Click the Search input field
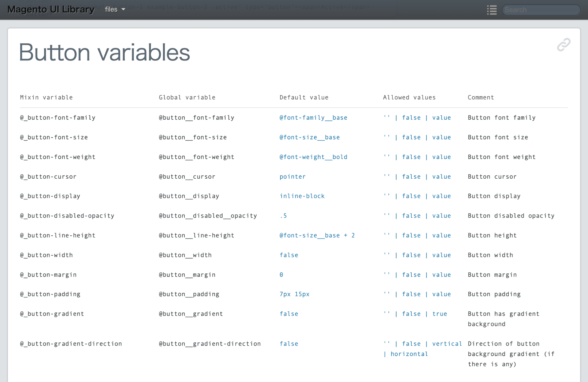The image size is (588, 382). (x=541, y=10)
